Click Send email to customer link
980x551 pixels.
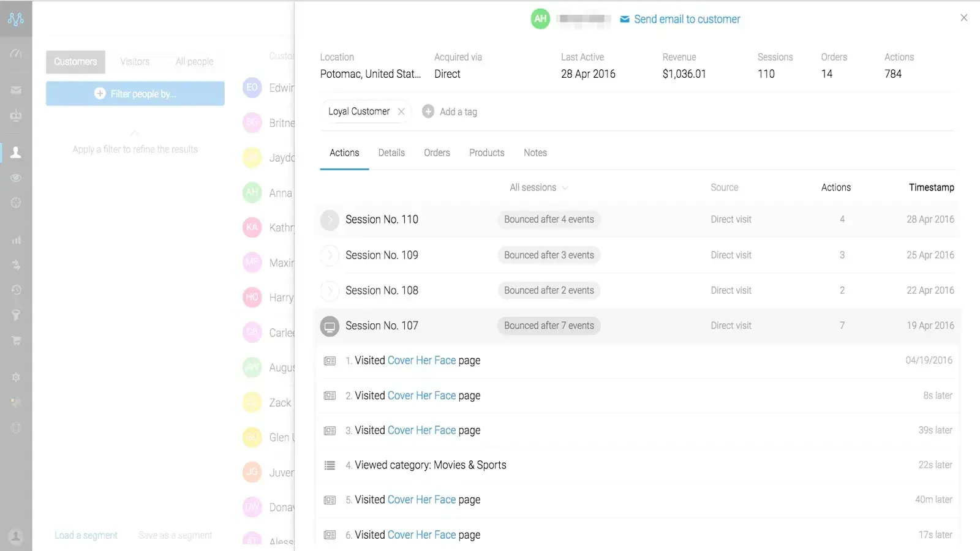point(687,20)
